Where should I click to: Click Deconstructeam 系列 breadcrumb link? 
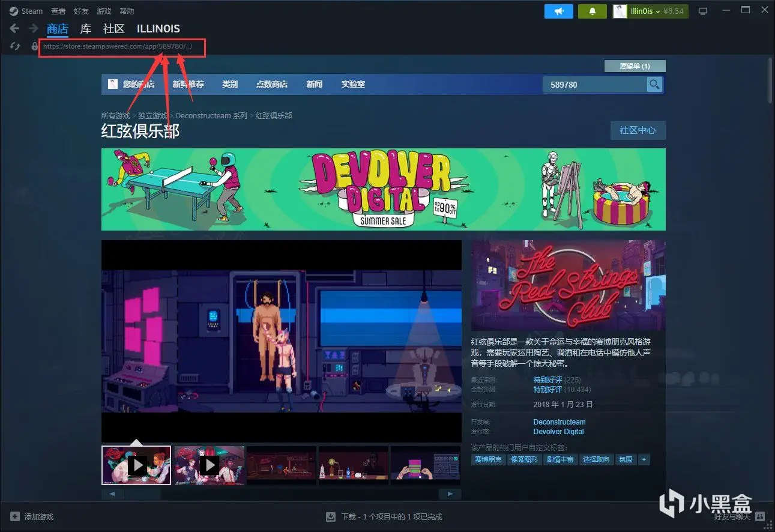click(211, 115)
